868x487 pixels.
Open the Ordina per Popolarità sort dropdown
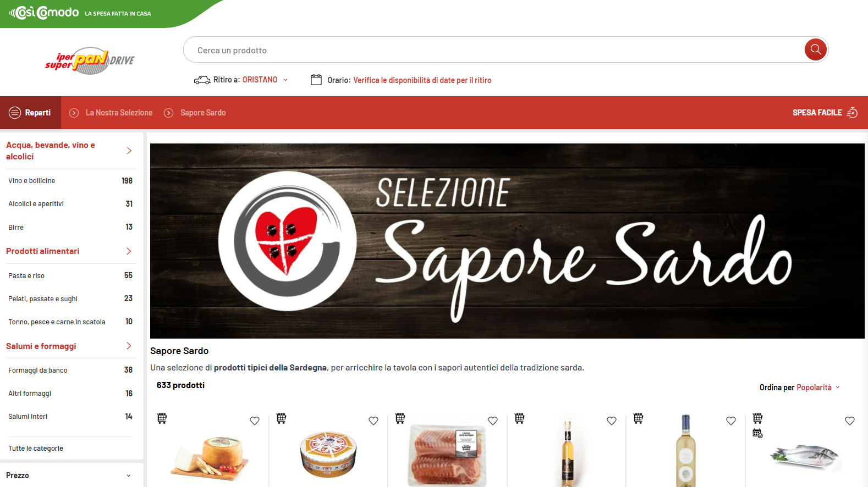click(x=800, y=388)
